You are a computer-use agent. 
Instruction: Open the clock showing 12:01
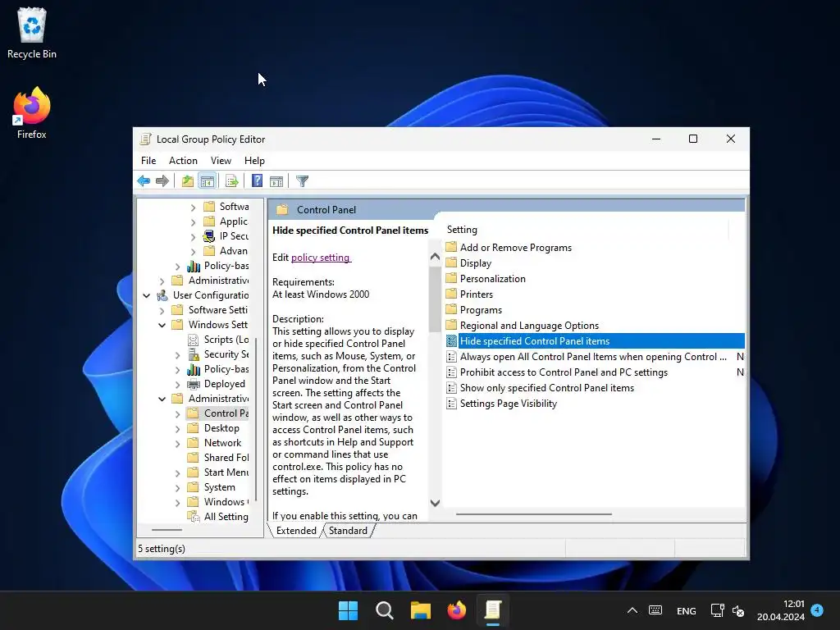781,610
